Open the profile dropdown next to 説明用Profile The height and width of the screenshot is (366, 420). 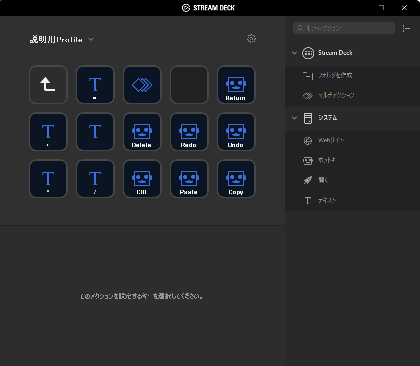91,39
